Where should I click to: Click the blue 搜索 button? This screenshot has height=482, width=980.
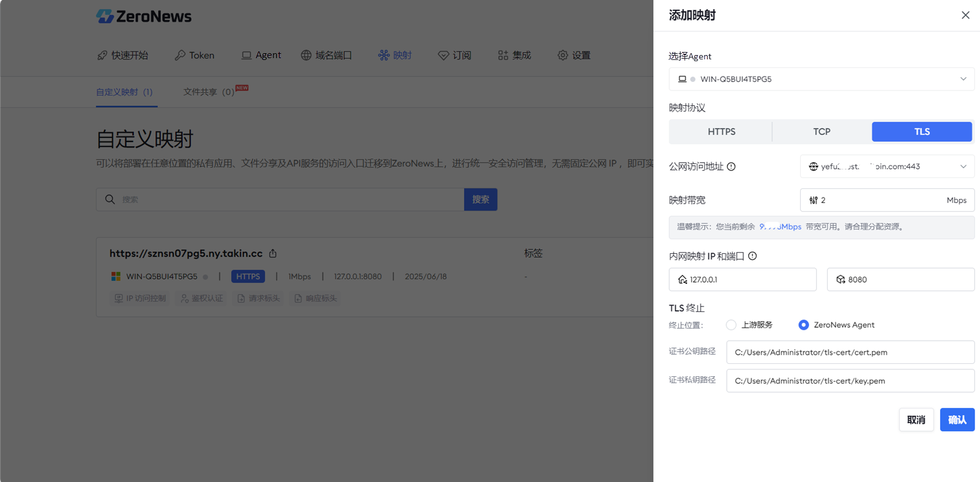(x=481, y=199)
